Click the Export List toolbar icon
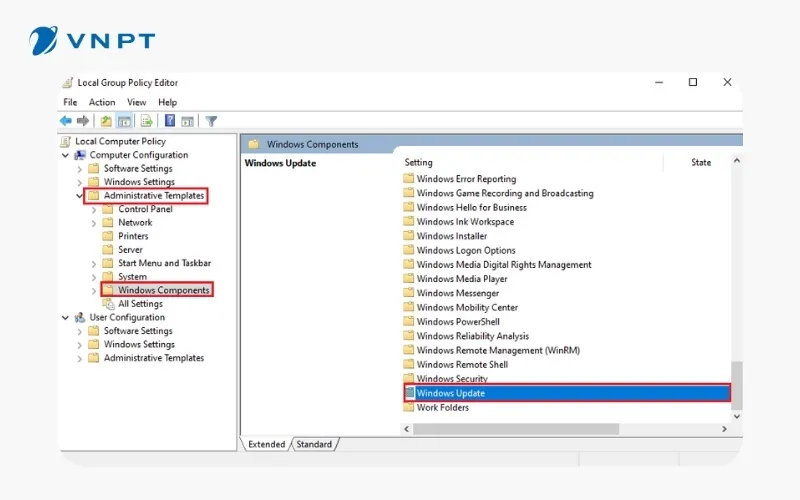800x500 pixels. [146, 121]
